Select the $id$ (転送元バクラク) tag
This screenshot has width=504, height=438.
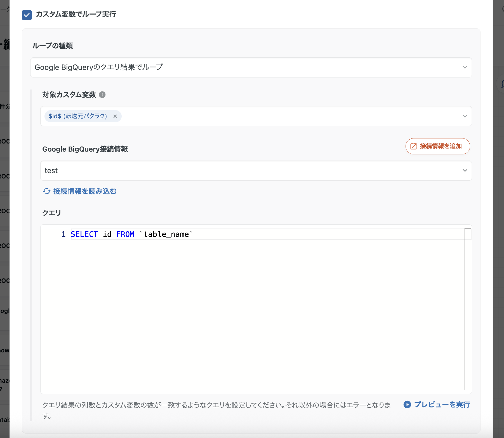click(77, 116)
